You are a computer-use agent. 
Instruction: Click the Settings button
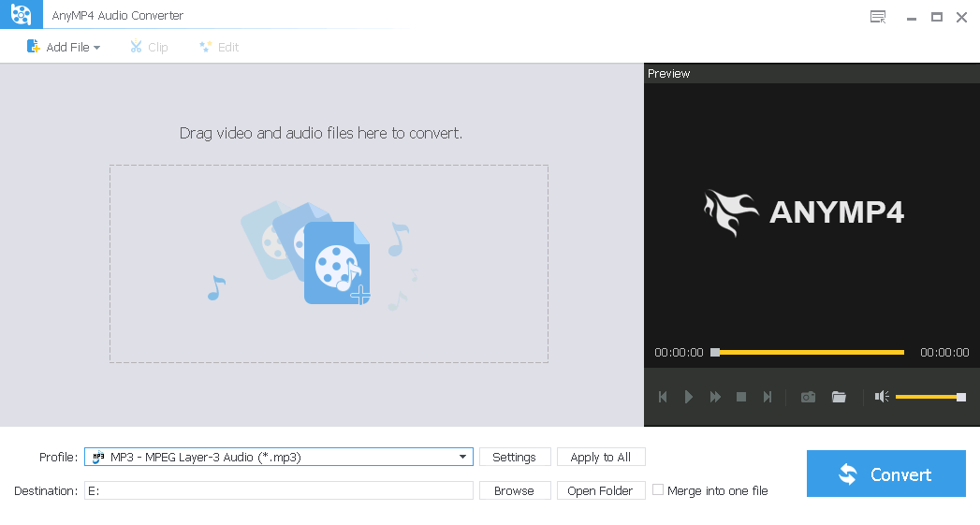tap(514, 458)
